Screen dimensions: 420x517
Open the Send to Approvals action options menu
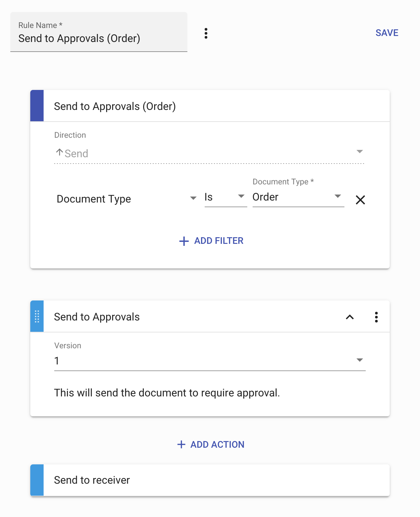[376, 317]
